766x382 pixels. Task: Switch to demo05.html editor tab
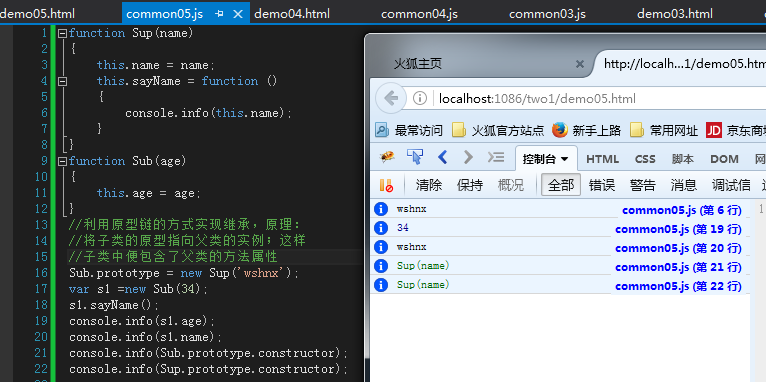coord(38,14)
